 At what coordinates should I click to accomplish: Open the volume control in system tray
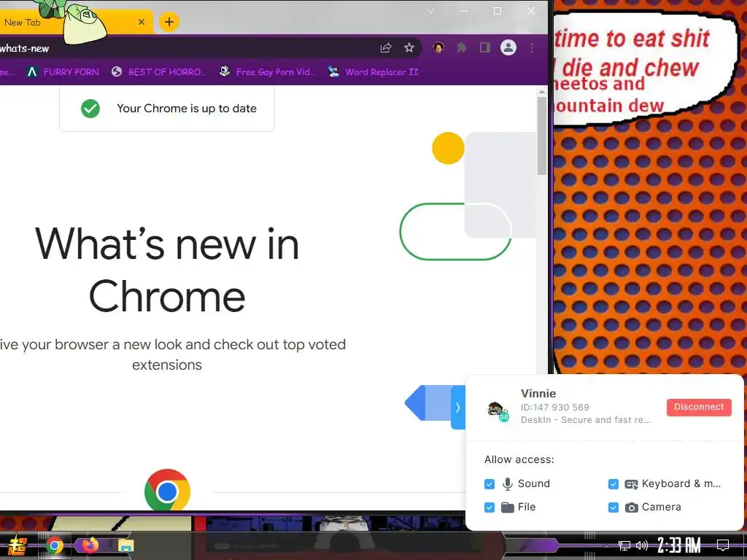(642, 545)
